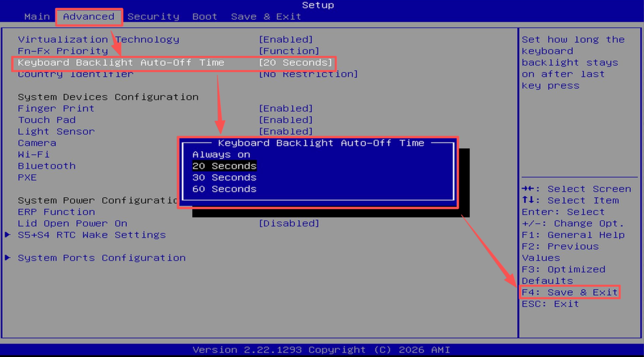Choose Always on in the popup

pyautogui.click(x=221, y=155)
